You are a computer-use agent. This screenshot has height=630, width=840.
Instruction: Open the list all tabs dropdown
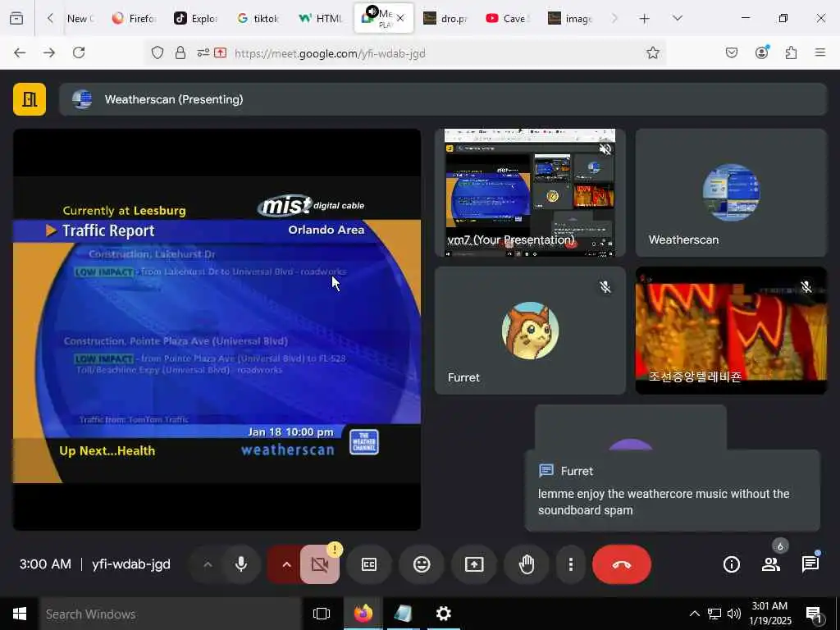tap(677, 18)
